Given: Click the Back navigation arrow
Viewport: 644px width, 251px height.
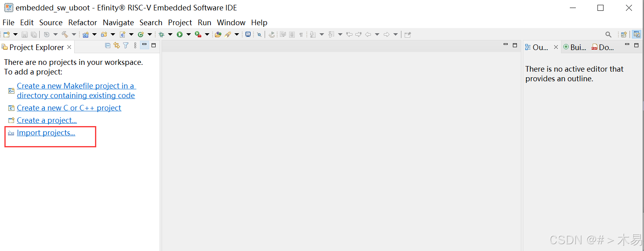Looking at the screenshot, I should coord(368,34).
